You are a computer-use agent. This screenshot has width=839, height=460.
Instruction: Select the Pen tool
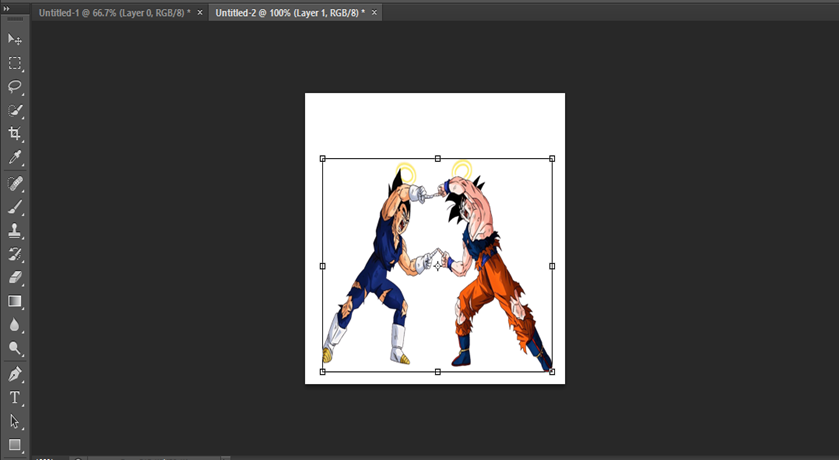14,374
